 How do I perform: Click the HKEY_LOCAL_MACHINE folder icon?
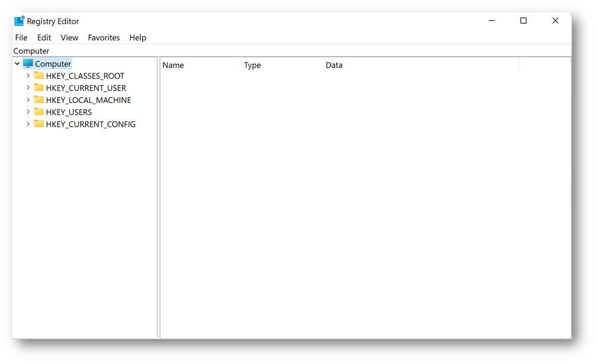[x=39, y=100]
